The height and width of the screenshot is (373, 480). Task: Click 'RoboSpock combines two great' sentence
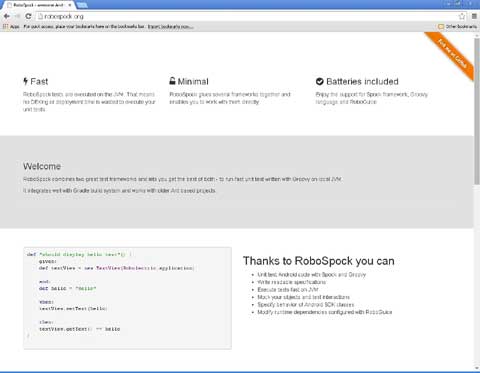(182, 179)
